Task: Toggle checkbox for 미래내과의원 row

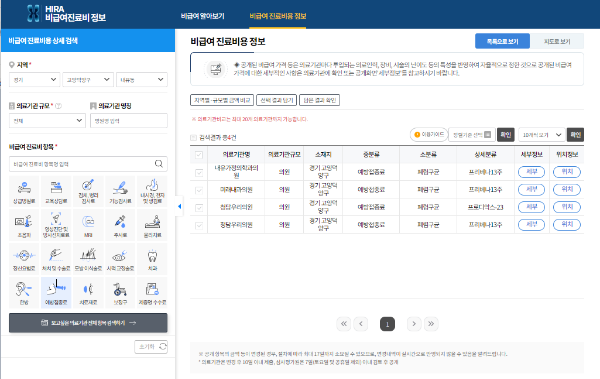Action: (199, 190)
